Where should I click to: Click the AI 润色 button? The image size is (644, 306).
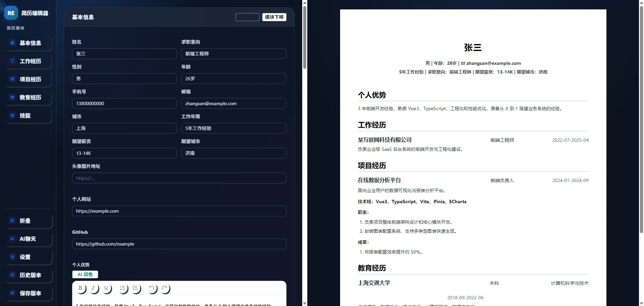click(x=85, y=274)
